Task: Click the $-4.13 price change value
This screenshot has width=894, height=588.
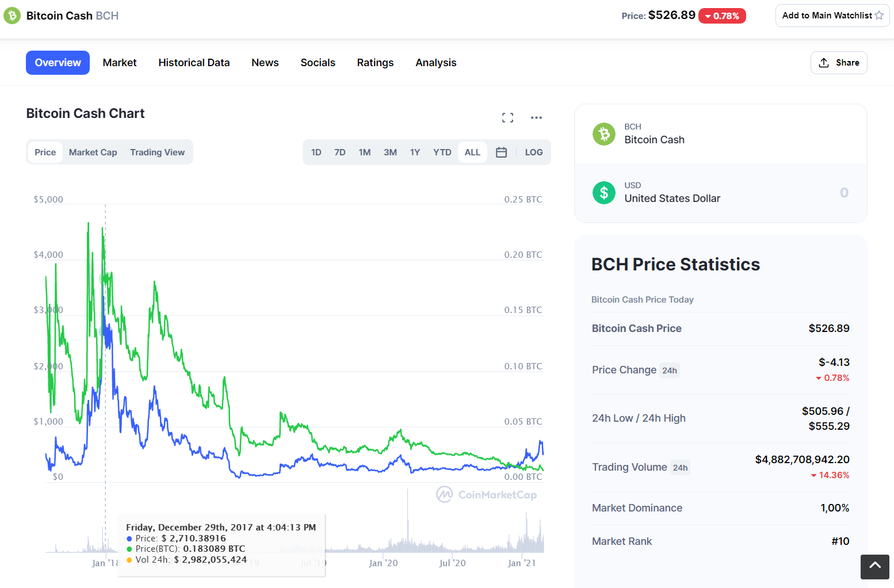Action: [834, 362]
